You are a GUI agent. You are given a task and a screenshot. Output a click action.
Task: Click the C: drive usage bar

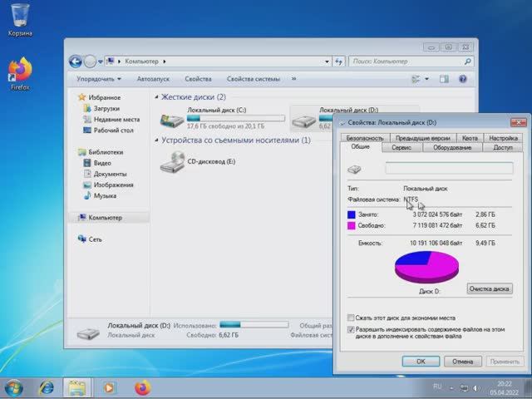point(236,118)
